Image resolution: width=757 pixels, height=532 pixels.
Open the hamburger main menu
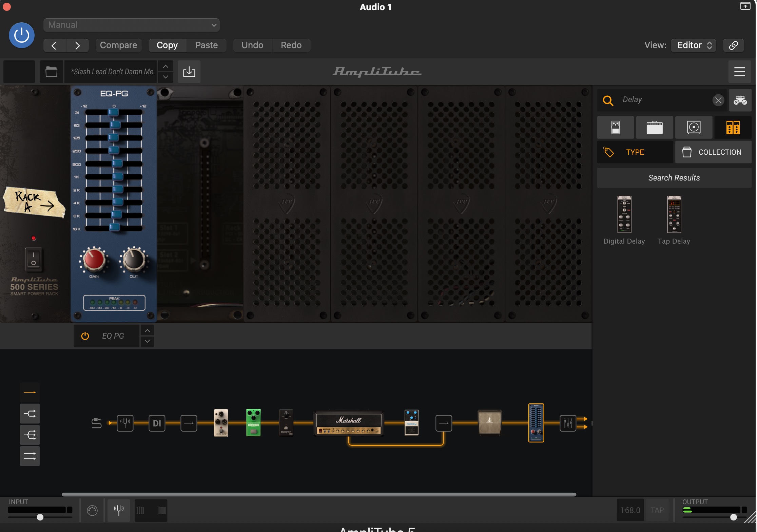740,72
